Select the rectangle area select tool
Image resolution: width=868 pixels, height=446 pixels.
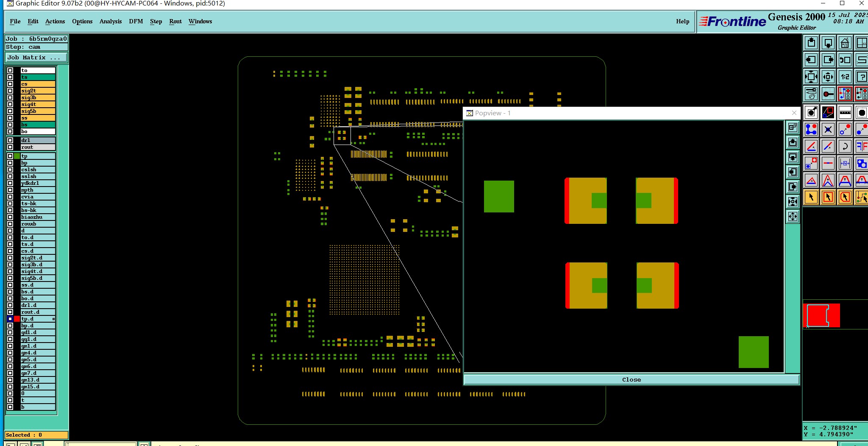828,197
